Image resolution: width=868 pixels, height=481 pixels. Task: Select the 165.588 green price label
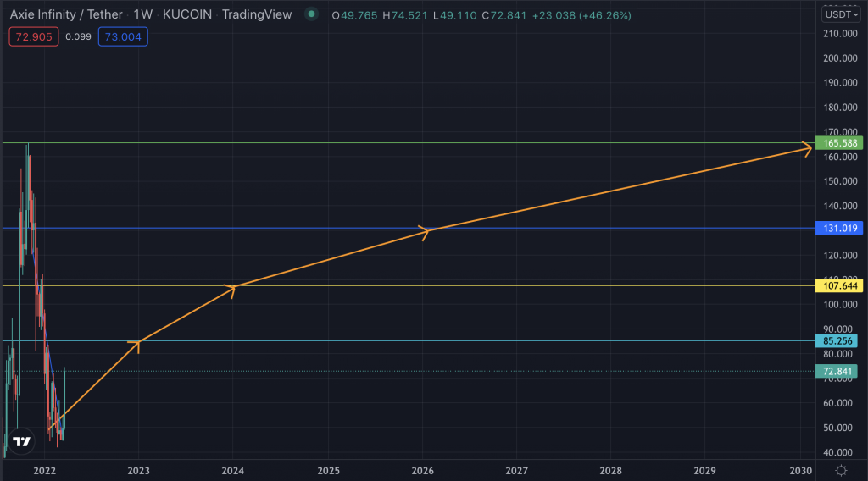[x=839, y=143]
